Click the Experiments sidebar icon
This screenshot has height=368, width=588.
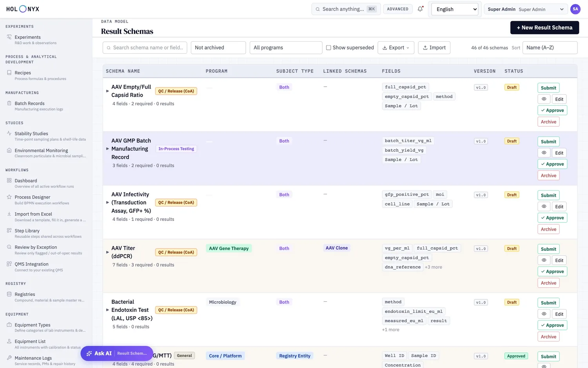(x=9, y=37)
